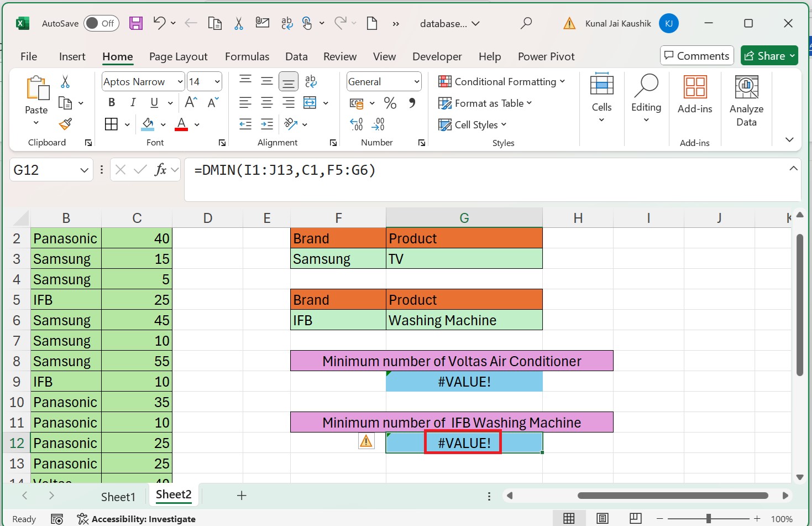Image resolution: width=812 pixels, height=526 pixels.
Task: Click the Format Painter brush icon
Action: [x=65, y=124]
